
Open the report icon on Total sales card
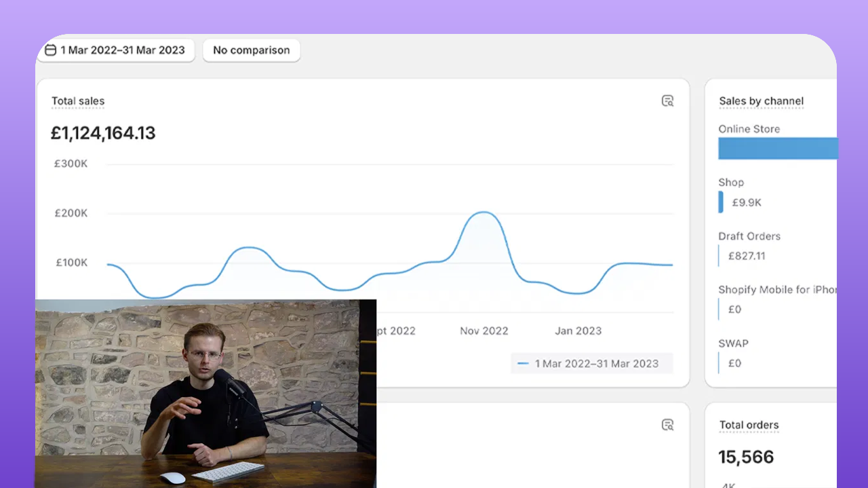click(667, 101)
